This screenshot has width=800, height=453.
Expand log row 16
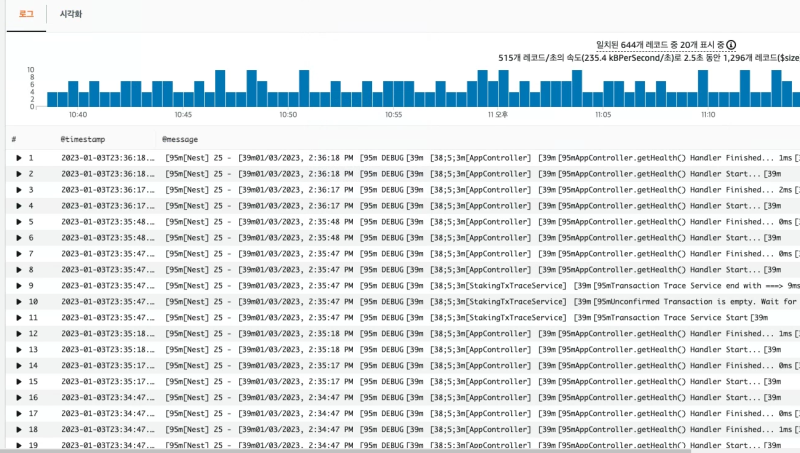click(x=19, y=397)
